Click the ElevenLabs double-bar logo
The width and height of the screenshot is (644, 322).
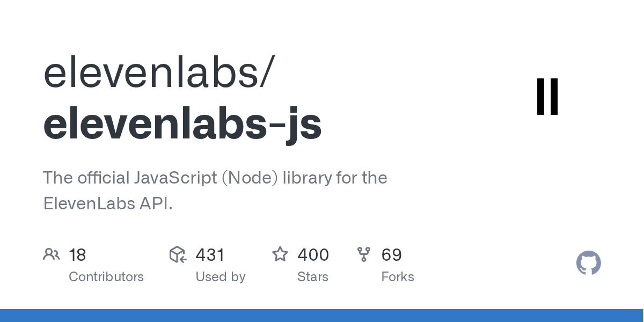547,97
